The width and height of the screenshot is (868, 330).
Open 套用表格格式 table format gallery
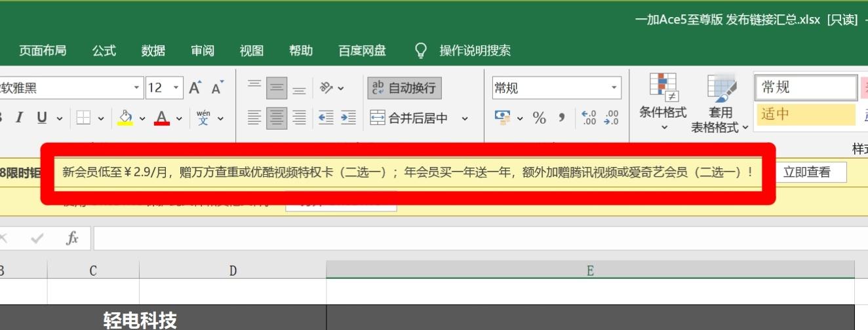(720, 103)
